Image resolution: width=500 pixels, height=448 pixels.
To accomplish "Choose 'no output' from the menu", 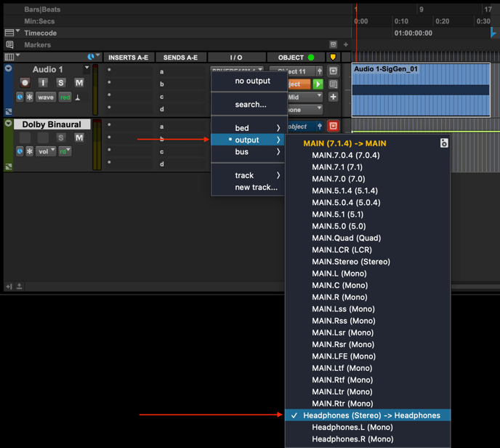I will (252, 81).
